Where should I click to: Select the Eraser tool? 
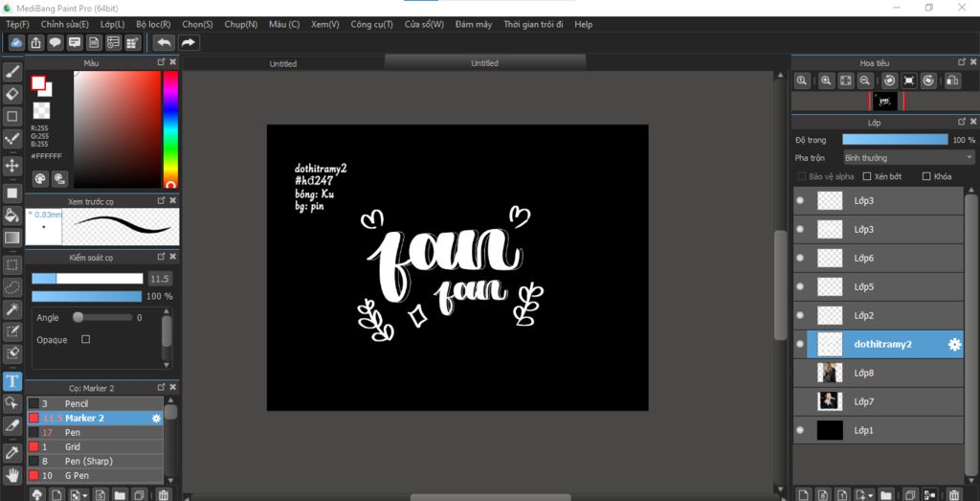click(12, 95)
